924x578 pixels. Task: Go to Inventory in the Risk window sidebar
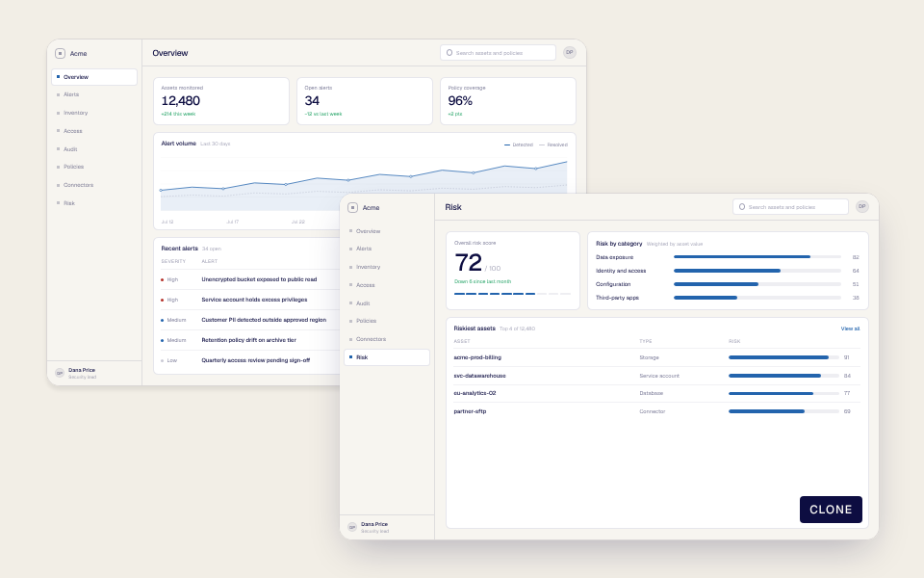[x=387, y=267]
